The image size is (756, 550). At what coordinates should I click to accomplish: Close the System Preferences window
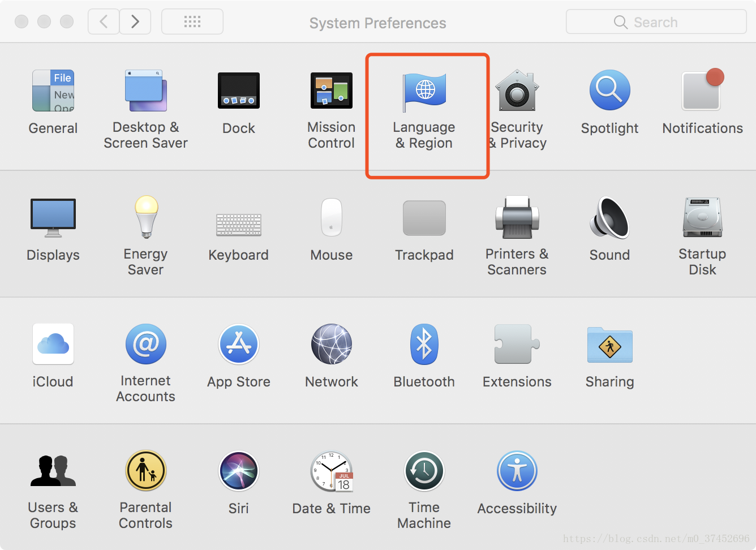(22, 22)
